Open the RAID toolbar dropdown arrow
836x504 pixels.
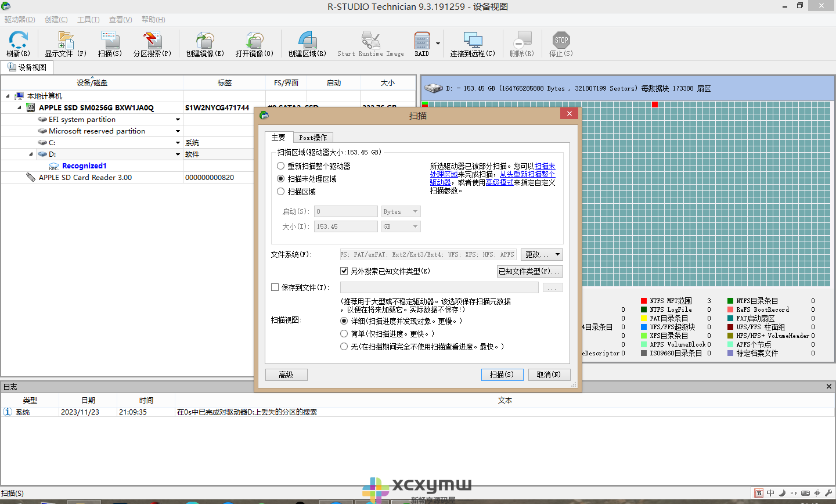point(438,44)
